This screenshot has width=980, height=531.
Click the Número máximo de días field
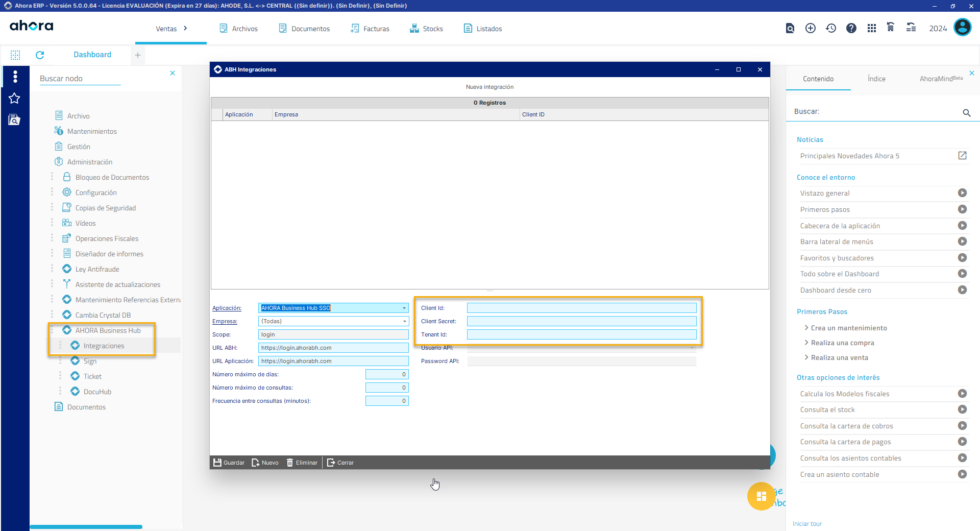(x=387, y=374)
